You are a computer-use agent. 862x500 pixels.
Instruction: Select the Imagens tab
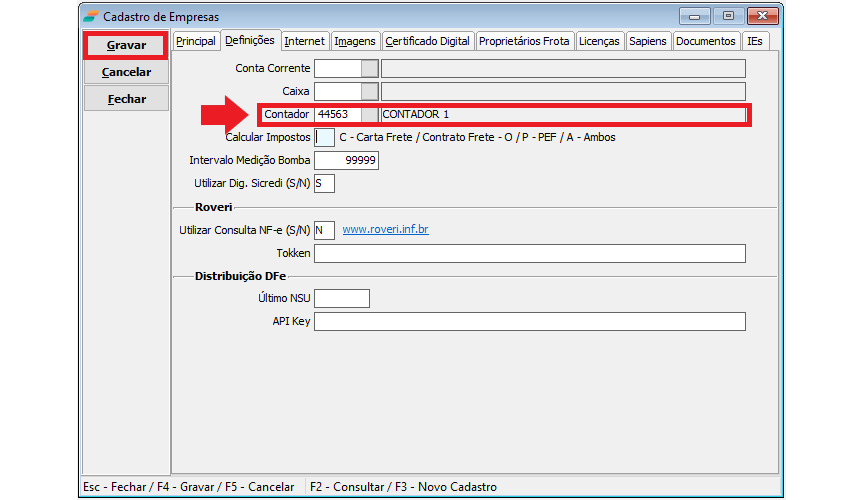(355, 41)
